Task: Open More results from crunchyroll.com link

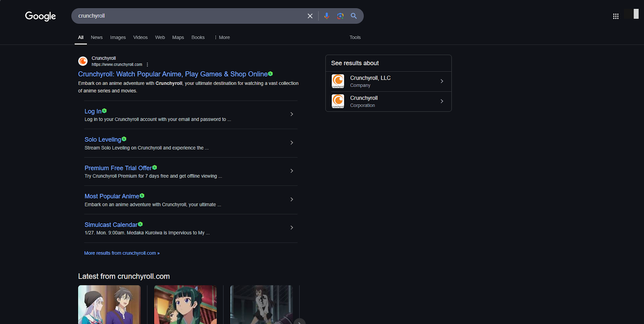Action: [x=122, y=253]
